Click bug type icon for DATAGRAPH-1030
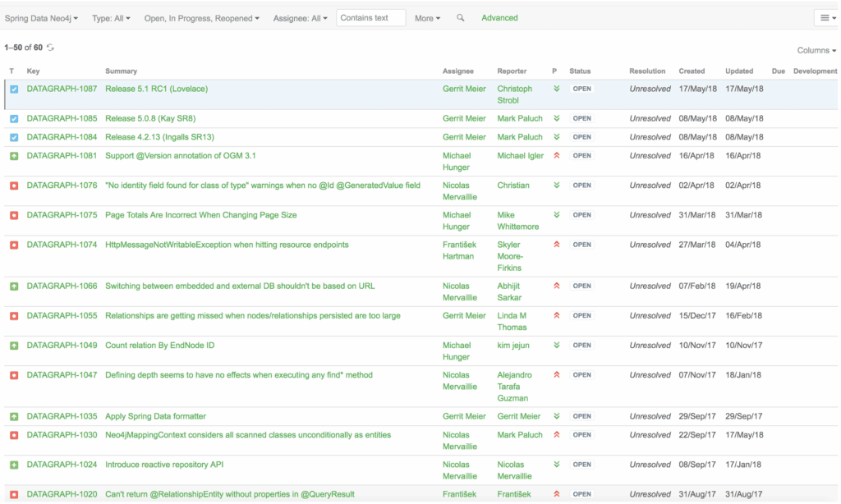This screenshot has height=504, width=841. point(14,435)
